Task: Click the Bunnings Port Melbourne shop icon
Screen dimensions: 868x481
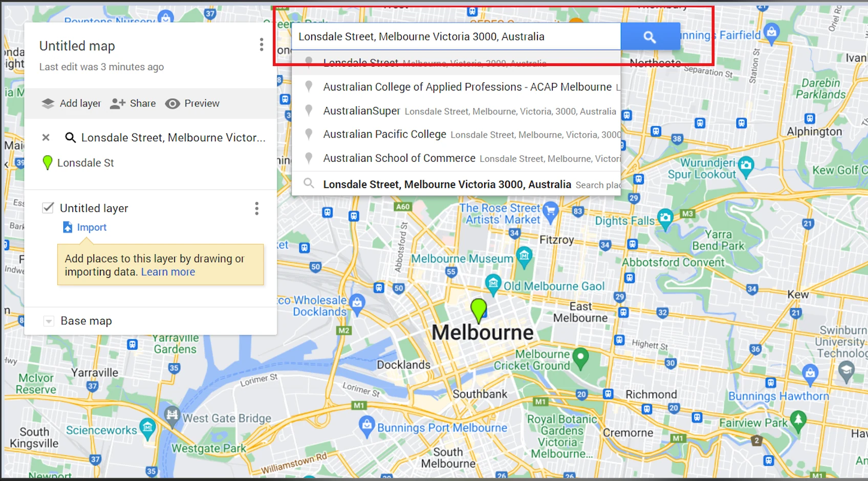Action: pos(366,426)
